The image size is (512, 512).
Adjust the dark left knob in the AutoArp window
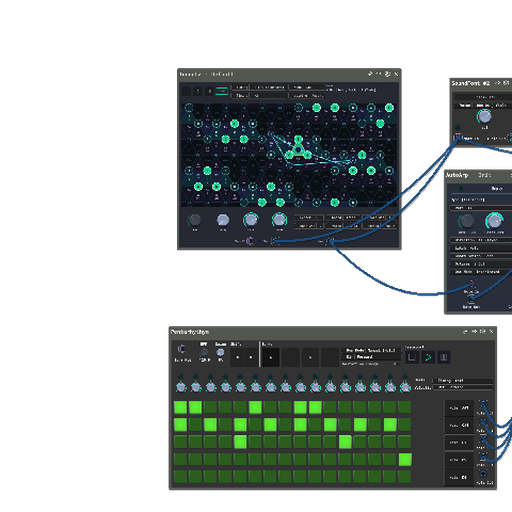(467, 221)
